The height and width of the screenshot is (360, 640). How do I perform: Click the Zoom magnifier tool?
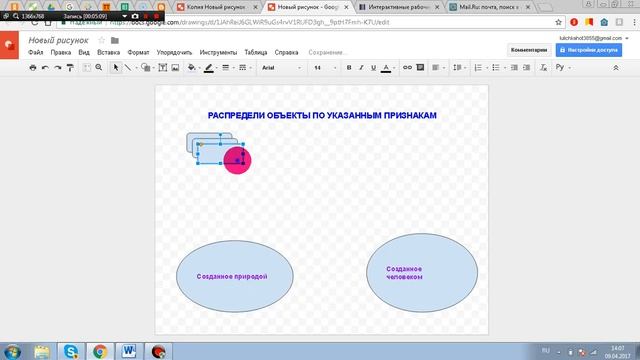(99, 67)
